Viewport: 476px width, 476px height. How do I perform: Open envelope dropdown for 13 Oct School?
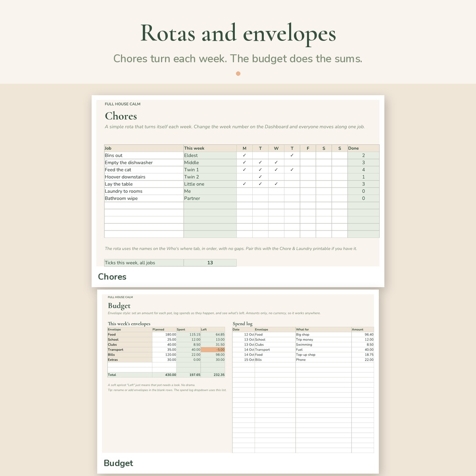click(x=275, y=340)
